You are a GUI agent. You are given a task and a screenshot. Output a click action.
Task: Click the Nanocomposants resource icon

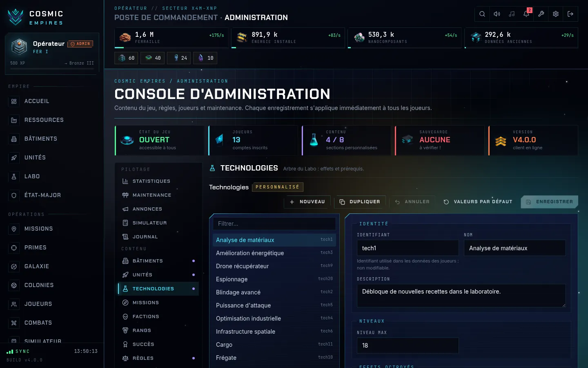(x=359, y=38)
